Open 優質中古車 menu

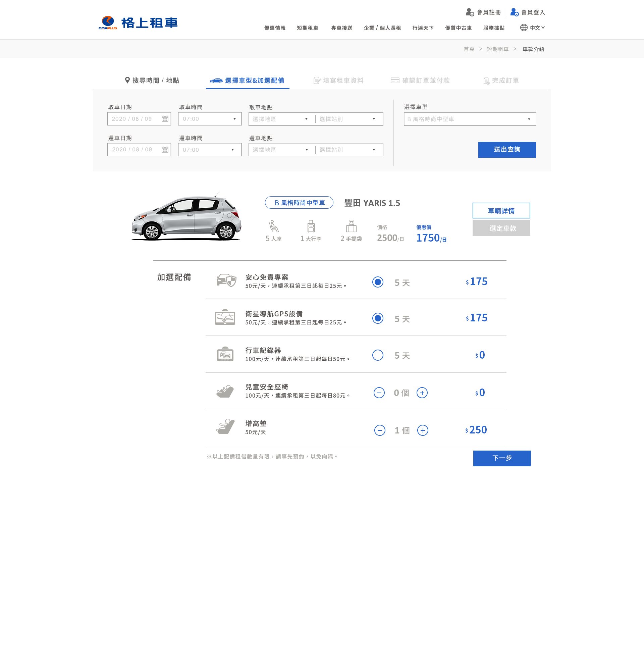pyautogui.click(x=458, y=28)
